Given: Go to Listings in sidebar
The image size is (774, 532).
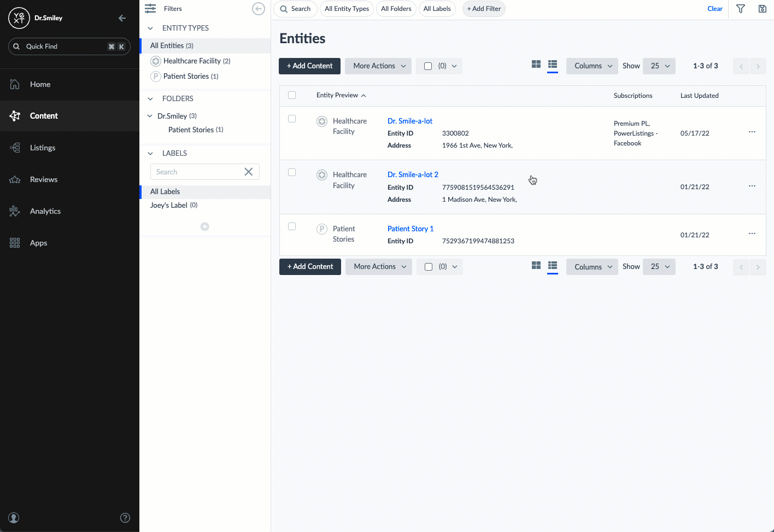Looking at the screenshot, I should (x=43, y=148).
